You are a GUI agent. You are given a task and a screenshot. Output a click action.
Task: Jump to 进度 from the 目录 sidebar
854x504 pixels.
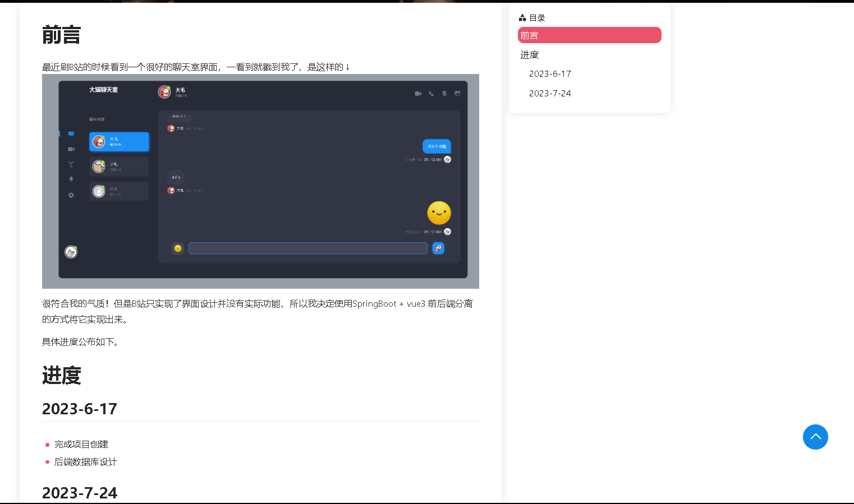click(529, 54)
